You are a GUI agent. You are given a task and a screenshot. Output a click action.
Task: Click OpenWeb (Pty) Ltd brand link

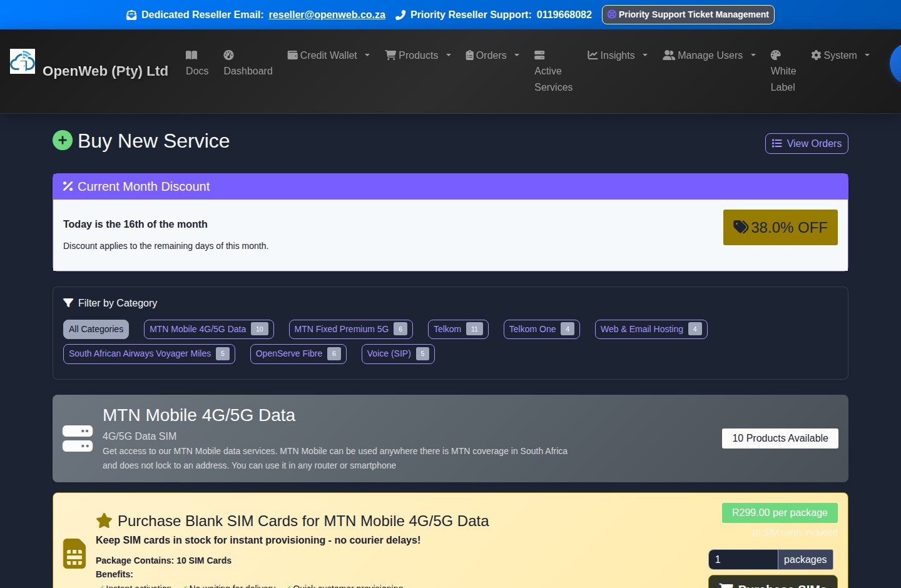click(105, 71)
